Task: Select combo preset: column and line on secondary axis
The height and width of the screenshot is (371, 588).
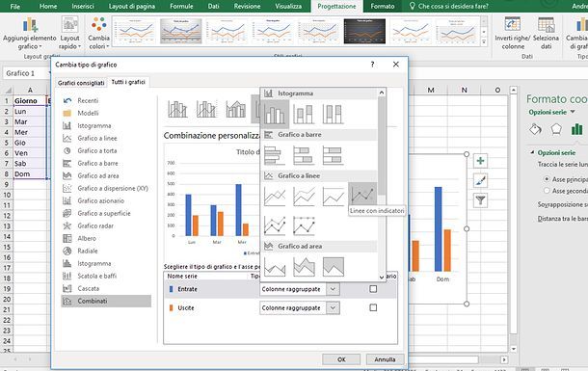Action: tap(206, 109)
